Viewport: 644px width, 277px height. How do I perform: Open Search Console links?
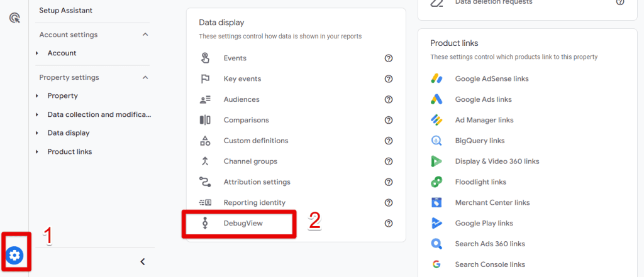[x=490, y=264]
